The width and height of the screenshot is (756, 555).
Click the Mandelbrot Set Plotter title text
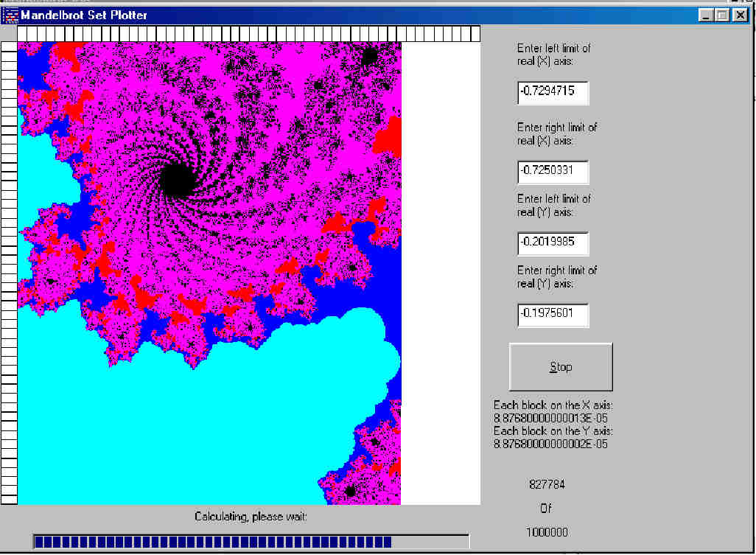83,15
